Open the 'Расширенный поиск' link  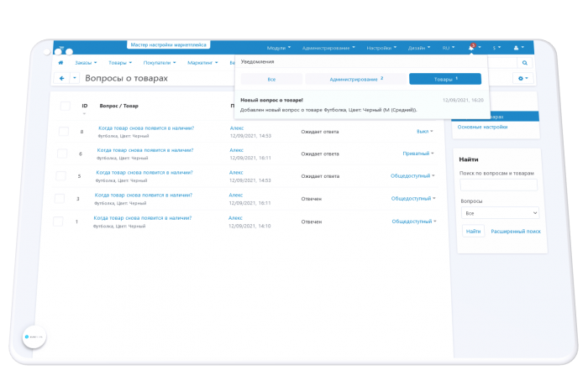click(x=516, y=232)
